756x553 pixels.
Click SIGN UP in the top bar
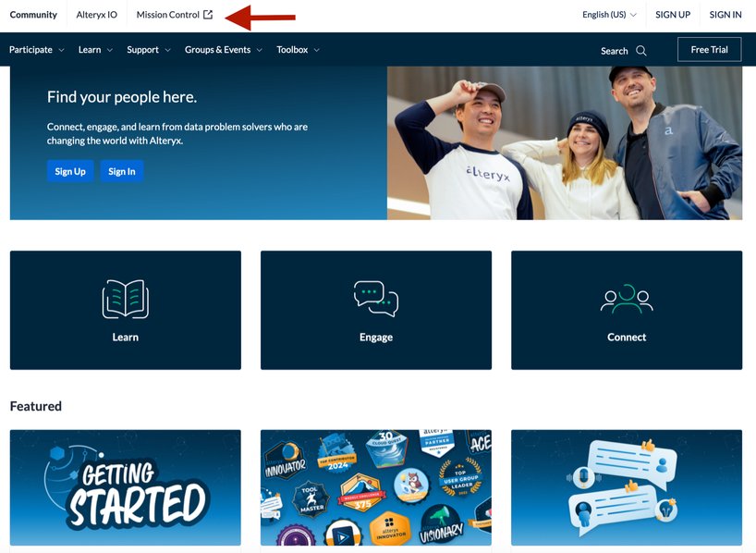pos(673,15)
